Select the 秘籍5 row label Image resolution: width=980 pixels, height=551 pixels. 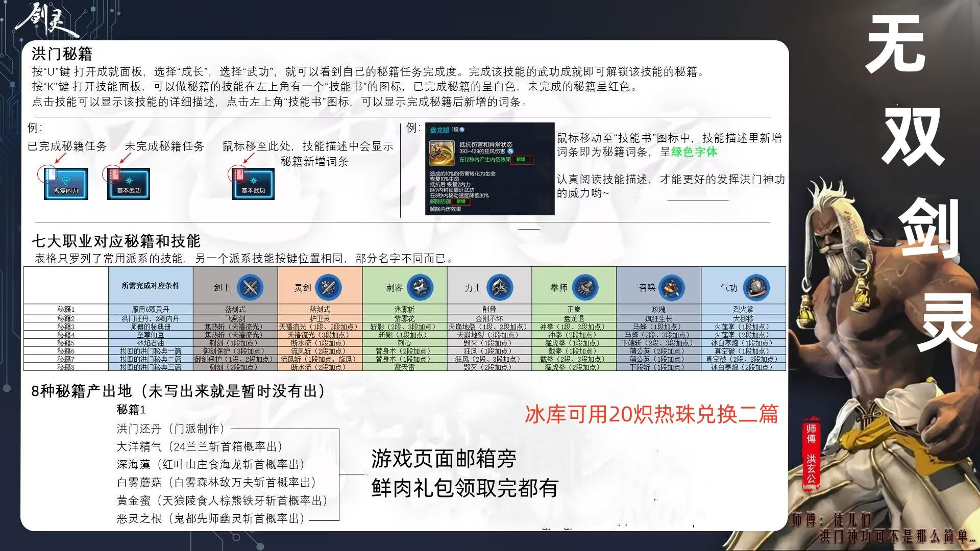66,343
